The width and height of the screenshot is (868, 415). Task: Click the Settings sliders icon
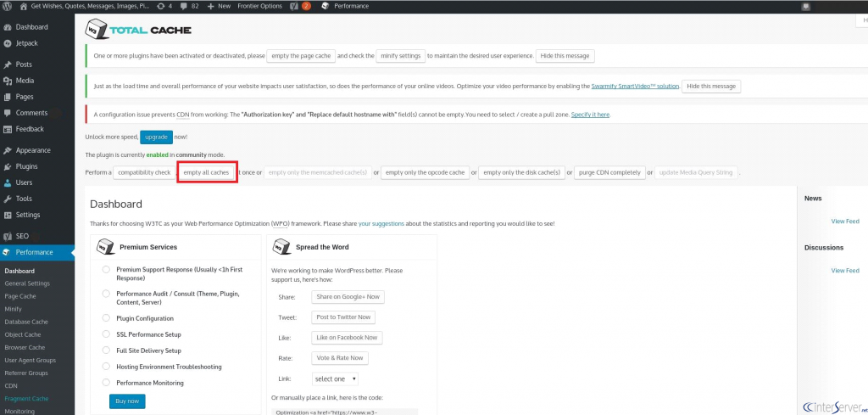8,215
